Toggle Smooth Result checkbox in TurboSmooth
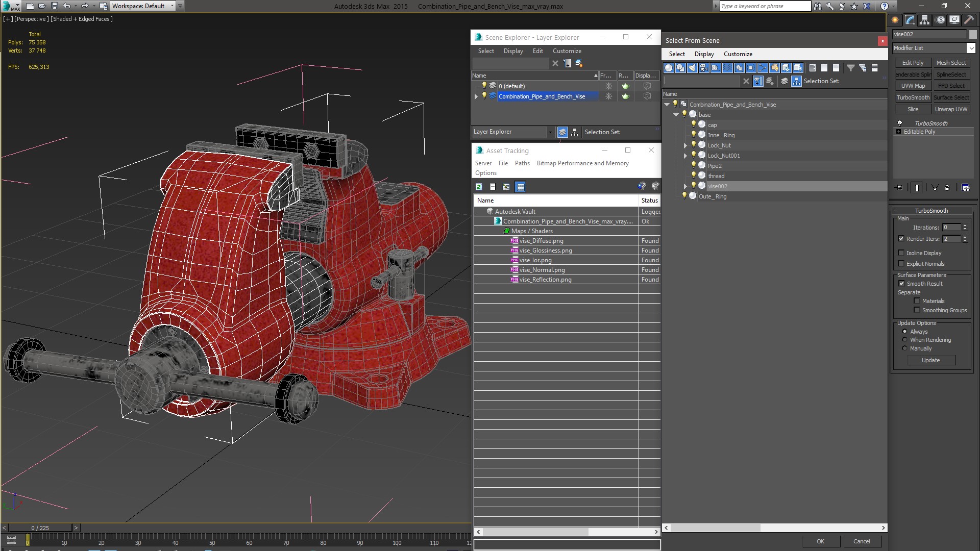This screenshot has height=551, width=980. [901, 283]
